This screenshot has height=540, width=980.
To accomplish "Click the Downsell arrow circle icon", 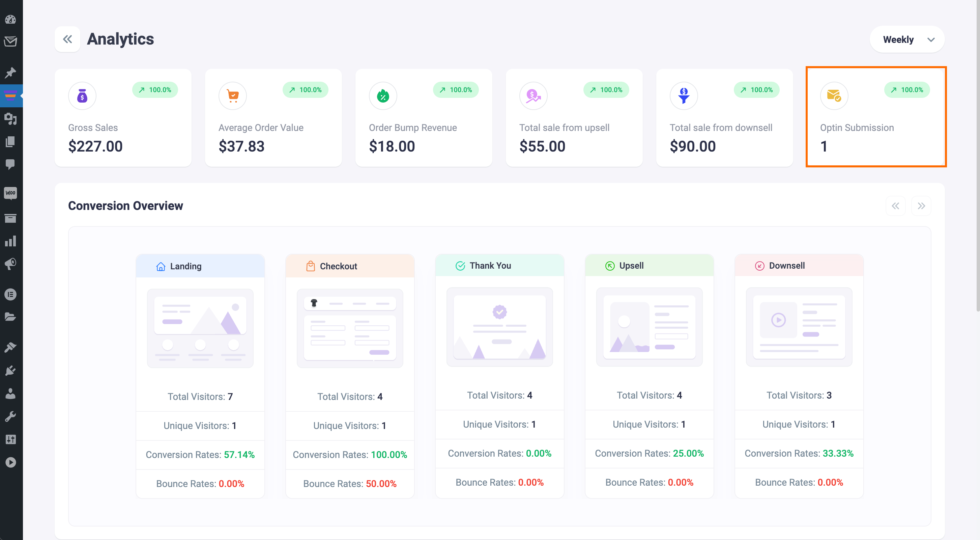I will pos(760,266).
